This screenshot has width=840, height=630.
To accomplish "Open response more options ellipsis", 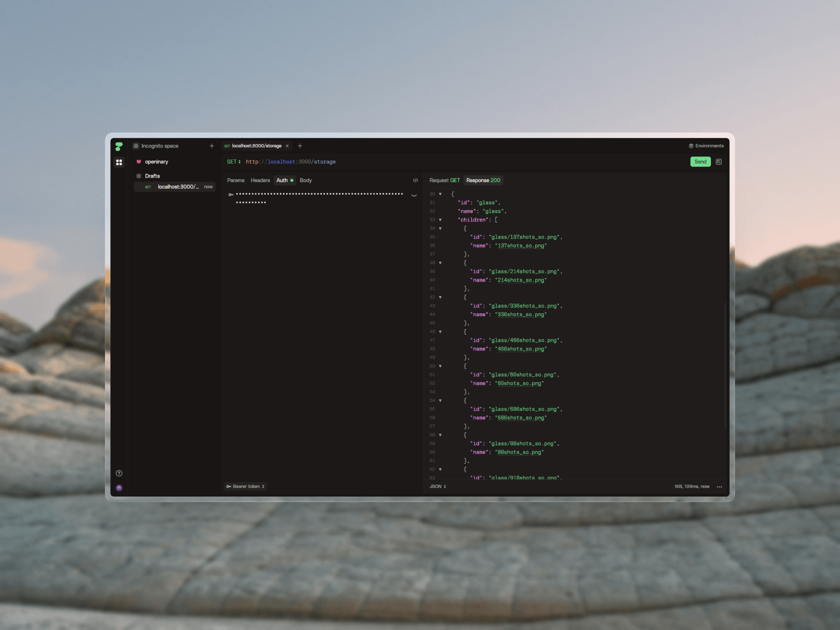I will pyautogui.click(x=720, y=486).
